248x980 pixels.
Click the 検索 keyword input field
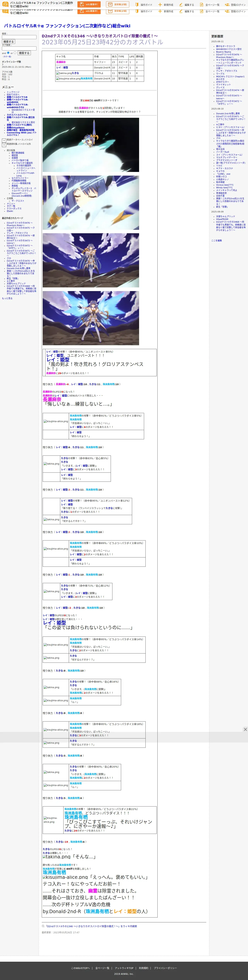19,37
